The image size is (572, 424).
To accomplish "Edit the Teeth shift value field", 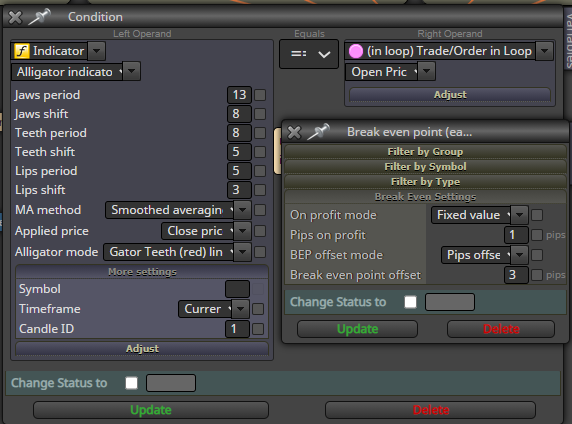I will pyautogui.click(x=239, y=152).
